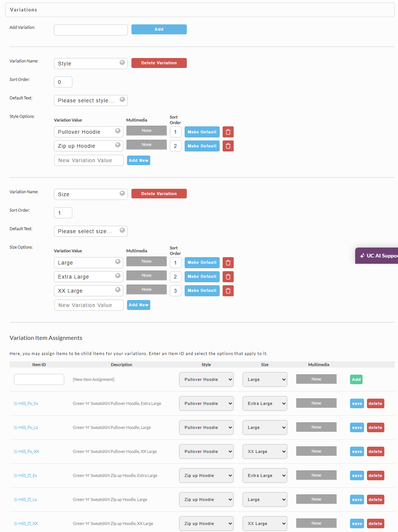Open Style dropdown for G-HSS_ZI_Ex
398x532 pixels.
pyautogui.click(x=206, y=475)
